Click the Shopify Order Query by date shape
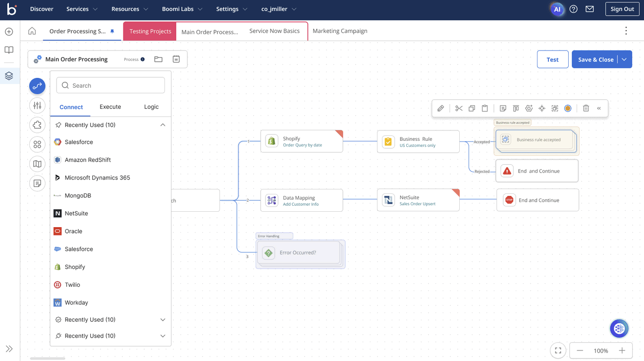The height and width of the screenshot is (361, 644). pos(302,141)
